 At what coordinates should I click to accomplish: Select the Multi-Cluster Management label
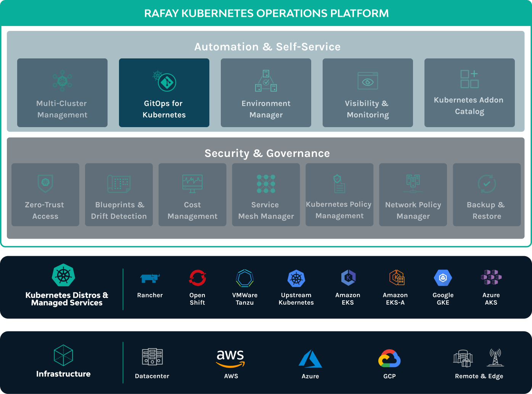click(x=62, y=109)
